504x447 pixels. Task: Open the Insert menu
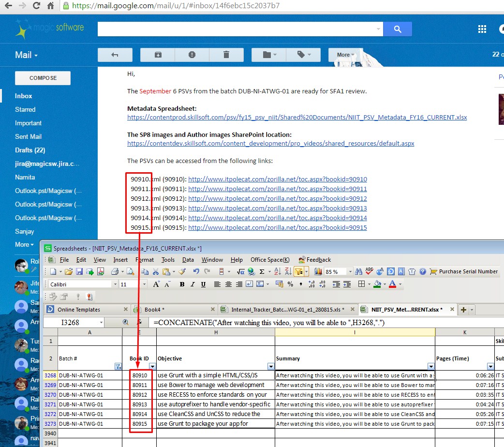point(120,260)
